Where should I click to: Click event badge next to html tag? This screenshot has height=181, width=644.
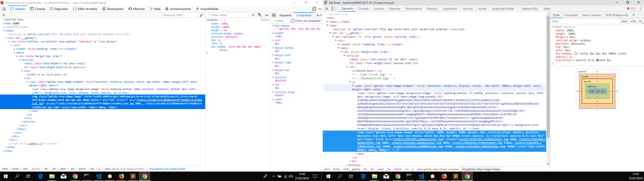16,23
